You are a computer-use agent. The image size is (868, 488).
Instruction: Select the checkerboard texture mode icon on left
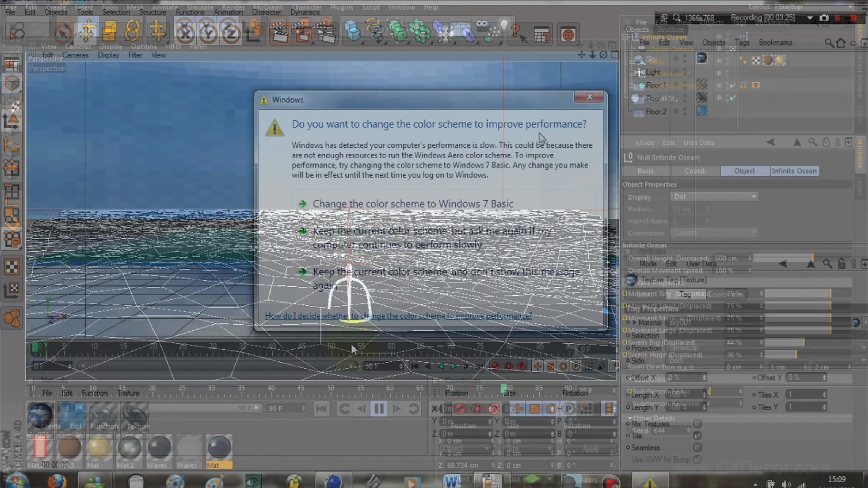12,267
